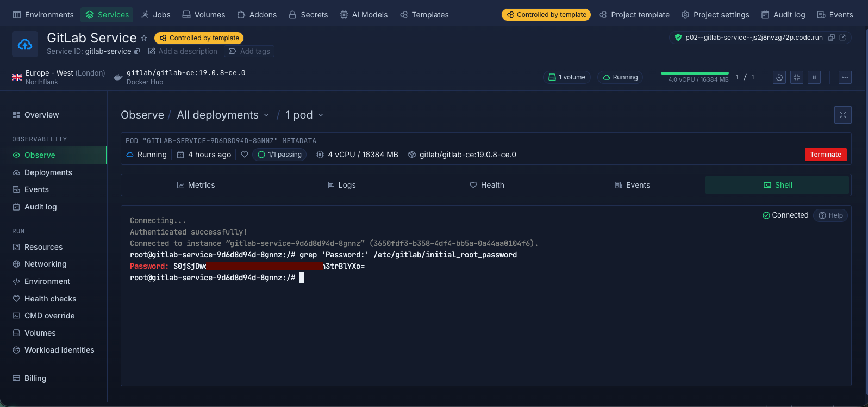Click the Running status badge in header
This screenshot has height=407, width=868.
[620, 77]
